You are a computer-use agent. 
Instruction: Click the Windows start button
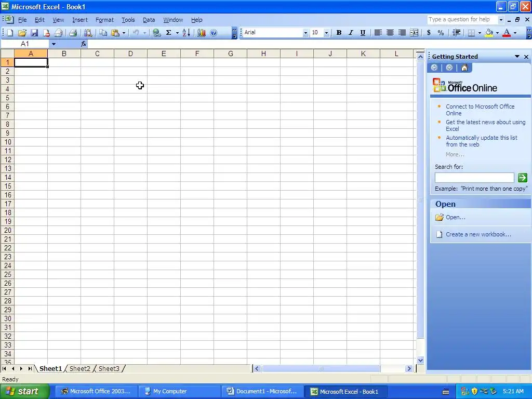tap(25, 391)
